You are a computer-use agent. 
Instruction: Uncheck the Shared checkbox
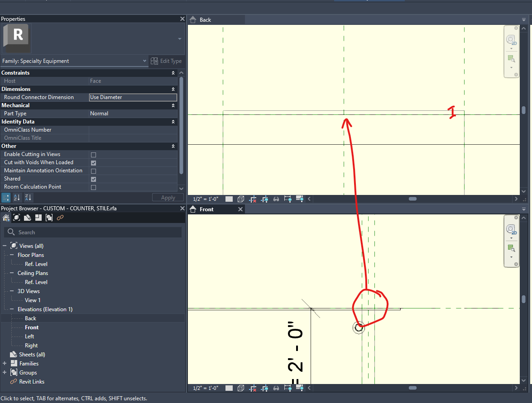coord(93,179)
